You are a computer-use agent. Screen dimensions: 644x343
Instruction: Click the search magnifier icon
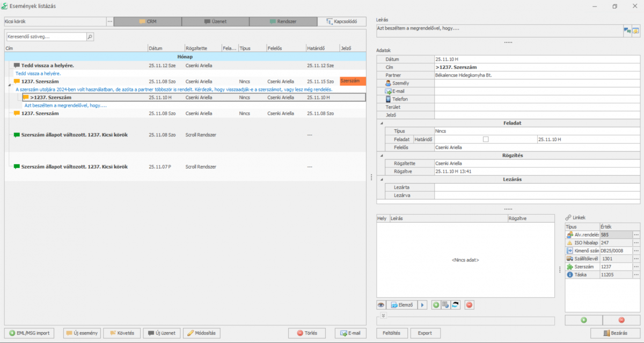[90, 37]
